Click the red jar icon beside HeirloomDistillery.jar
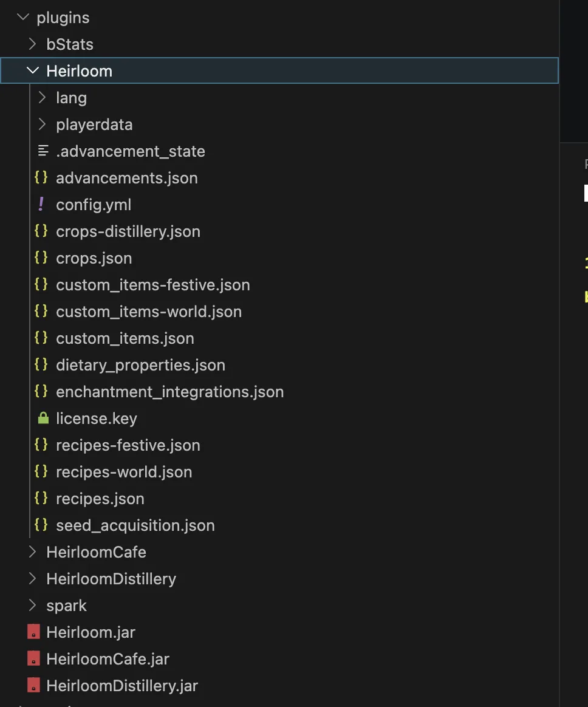Screen dimensions: 588x707 33,685
